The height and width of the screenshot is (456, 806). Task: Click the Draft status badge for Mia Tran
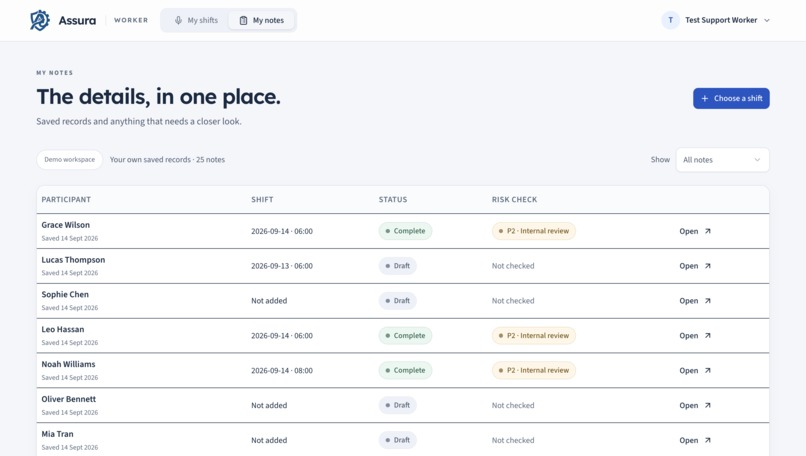(397, 440)
